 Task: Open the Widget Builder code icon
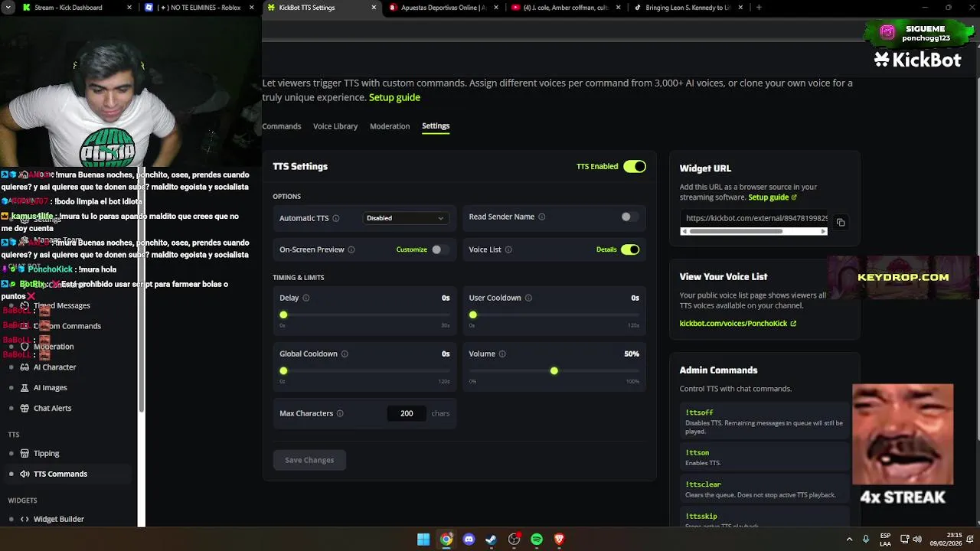click(x=24, y=520)
